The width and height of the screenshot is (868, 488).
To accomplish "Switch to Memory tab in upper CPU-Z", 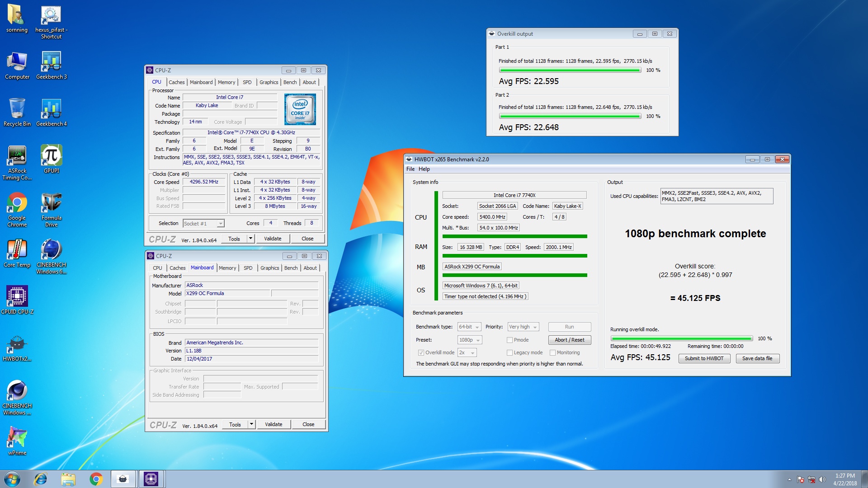I will [x=226, y=82].
